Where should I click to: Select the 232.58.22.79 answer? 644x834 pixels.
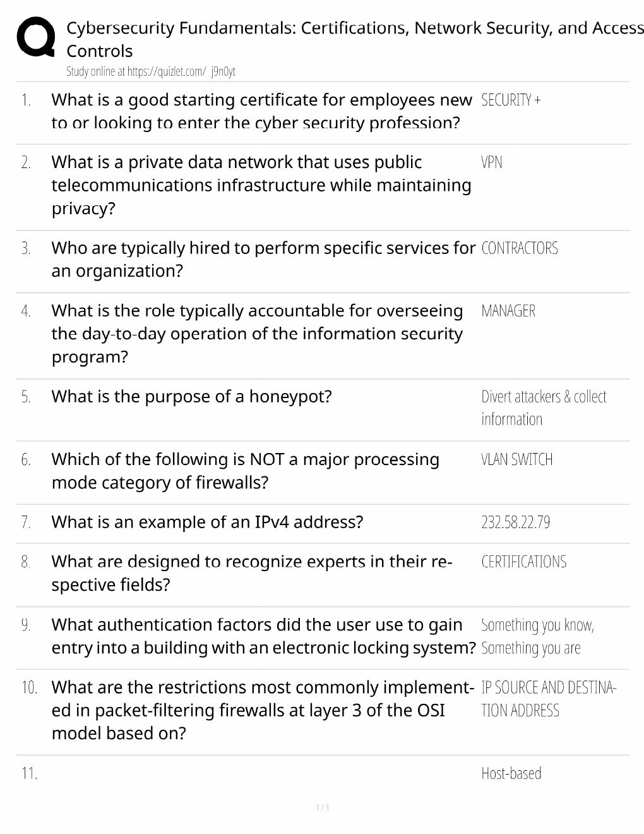[515, 523]
